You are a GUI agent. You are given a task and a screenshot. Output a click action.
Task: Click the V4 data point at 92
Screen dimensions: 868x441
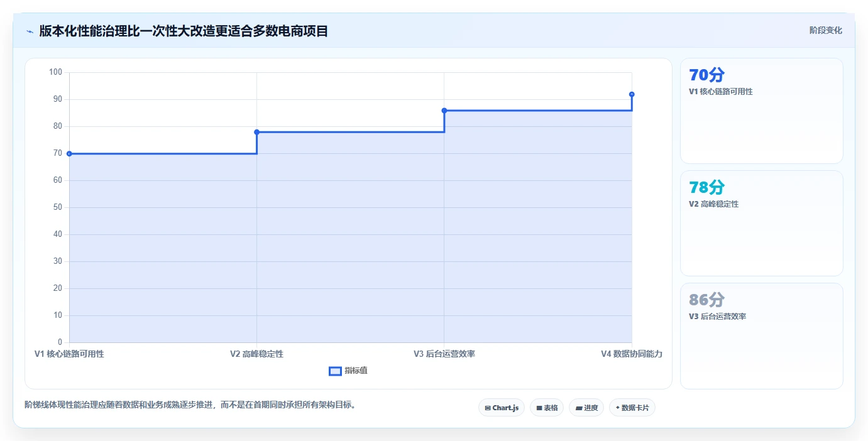click(x=632, y=94)
